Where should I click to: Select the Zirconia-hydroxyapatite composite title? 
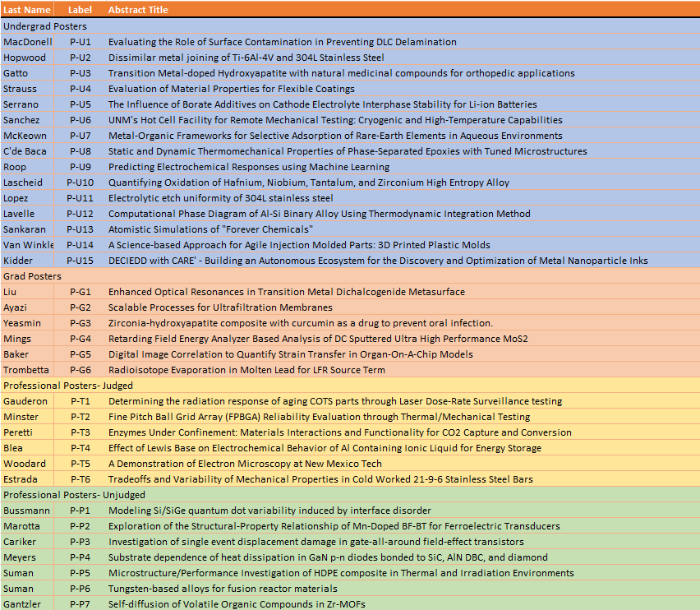(x=301, y=323)
